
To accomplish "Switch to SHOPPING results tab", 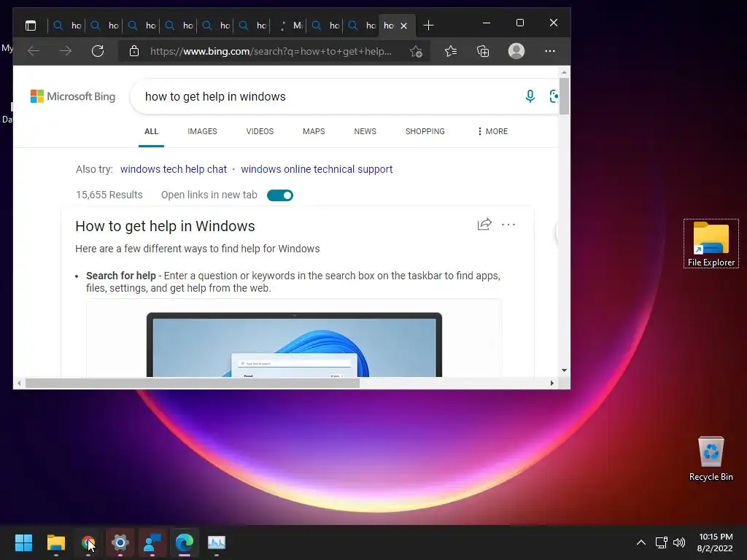I will point(425,131).
